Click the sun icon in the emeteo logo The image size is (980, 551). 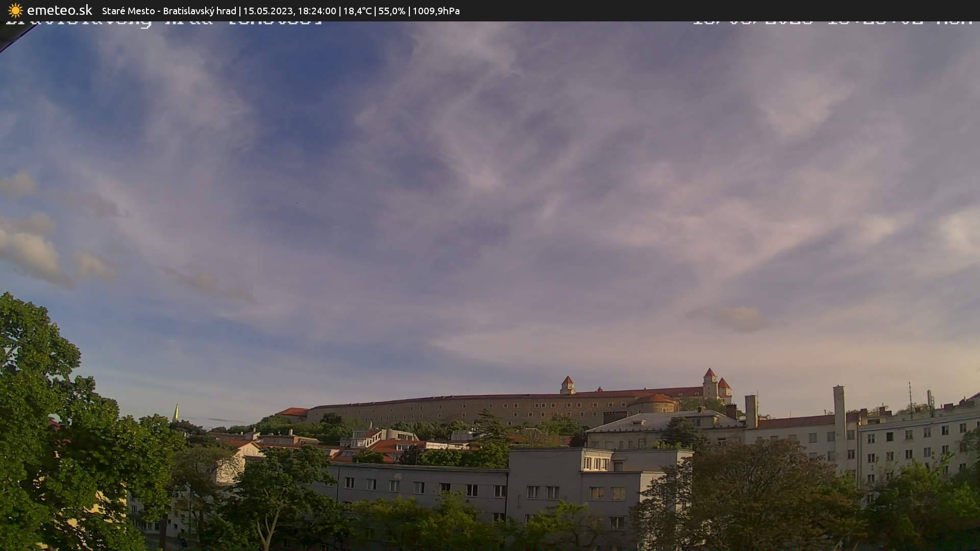click(15, 10)
